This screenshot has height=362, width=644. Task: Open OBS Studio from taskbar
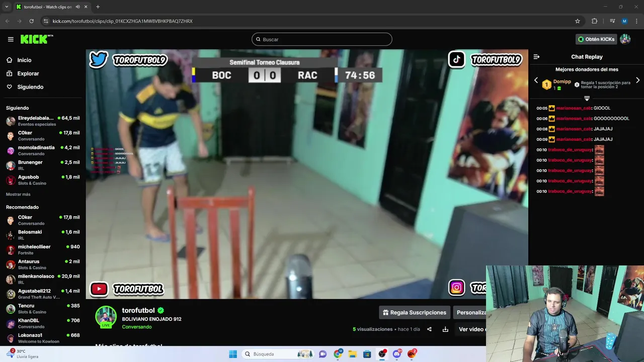coord(382,354)
